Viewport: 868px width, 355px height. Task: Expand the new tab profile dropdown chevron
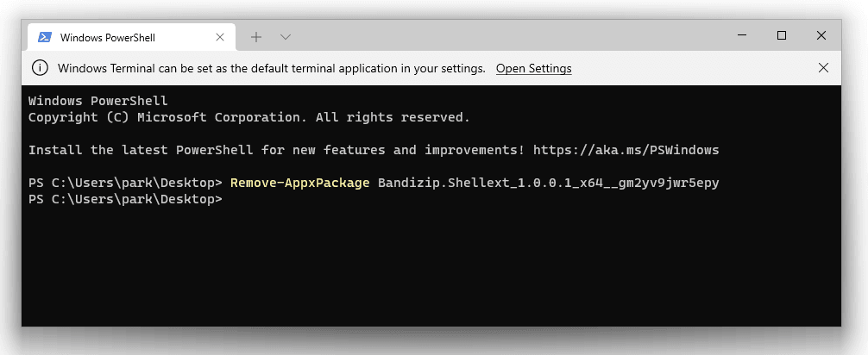tap(286, 37)
